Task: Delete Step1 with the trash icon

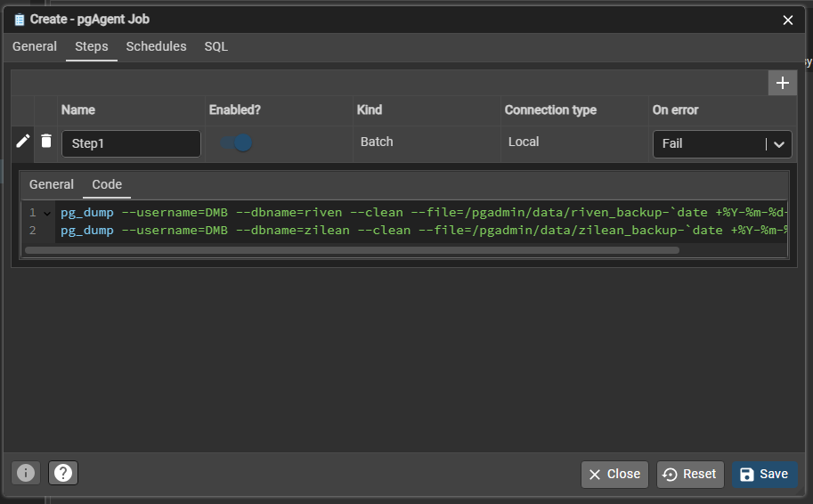Action: [46, 141]
